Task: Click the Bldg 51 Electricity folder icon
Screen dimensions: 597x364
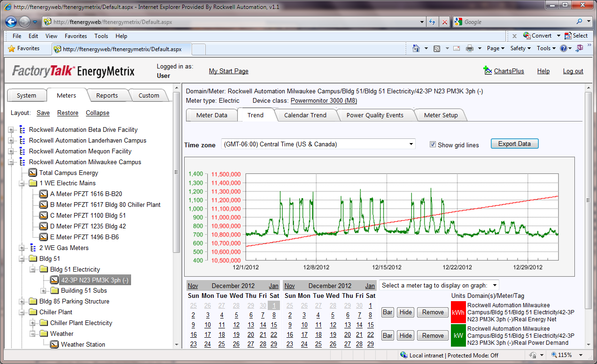Action: pyautogui.click(x=44, y=269)
